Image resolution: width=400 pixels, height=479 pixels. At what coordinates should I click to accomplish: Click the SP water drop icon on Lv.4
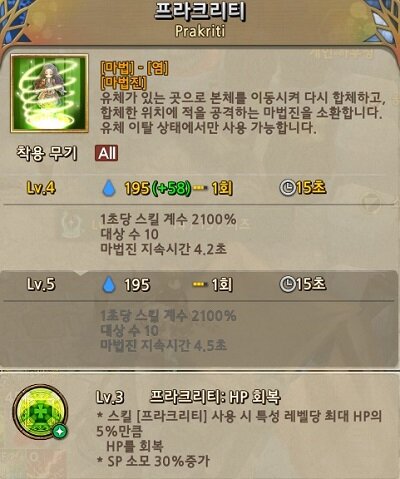click(x=108, y=188)
